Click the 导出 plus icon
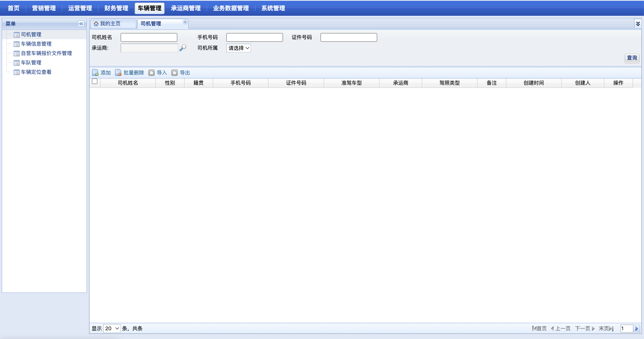 point(174,72)
